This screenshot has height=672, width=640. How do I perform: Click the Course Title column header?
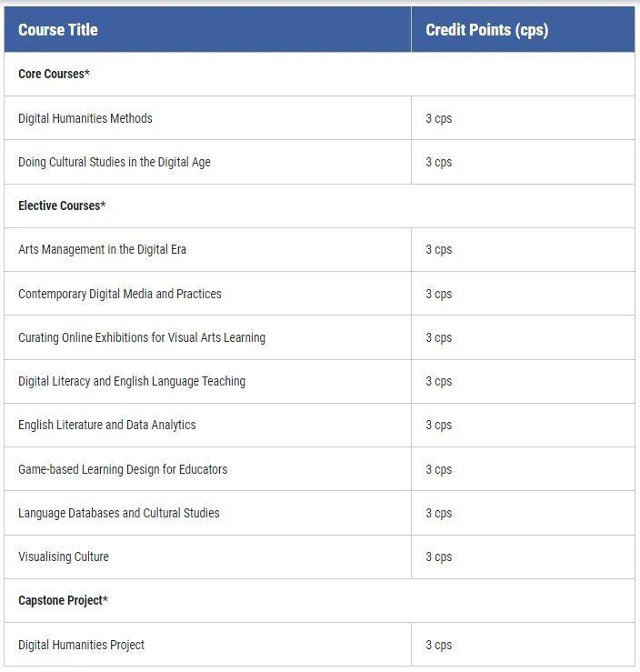pos(58,30)
